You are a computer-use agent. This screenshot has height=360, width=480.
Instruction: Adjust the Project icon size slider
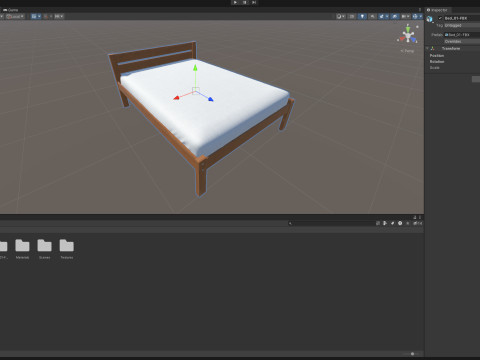tap(412, 354)
